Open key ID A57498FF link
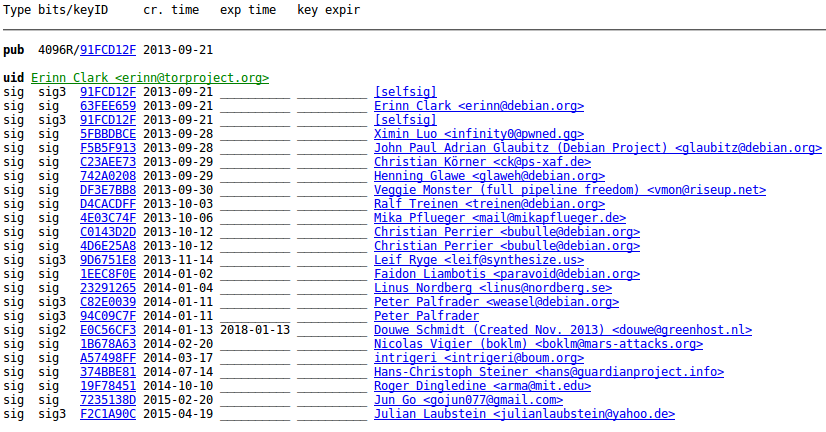826x432 pixels. click(x=107, y=358)
